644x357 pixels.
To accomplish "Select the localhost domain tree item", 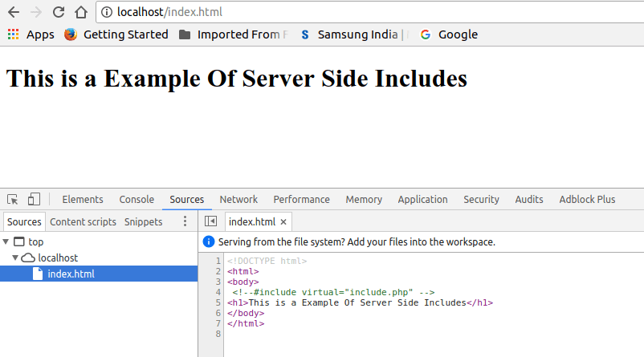I will point(58,258).
